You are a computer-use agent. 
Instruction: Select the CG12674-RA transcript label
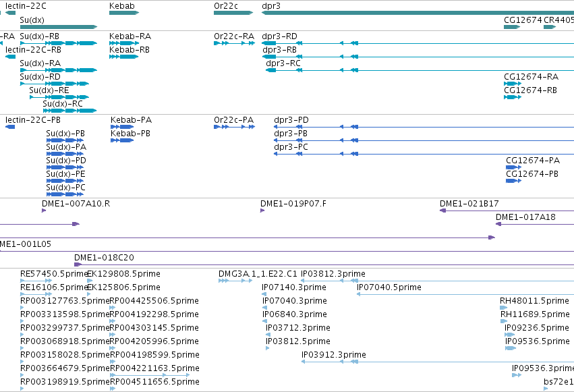pyautogui.click(x=532, y=77)
